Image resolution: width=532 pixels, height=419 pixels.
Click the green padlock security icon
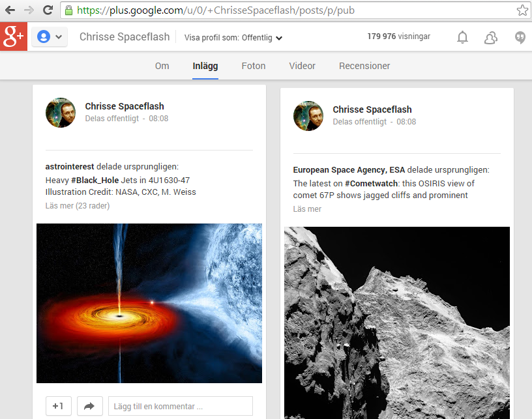coord(68,10)
